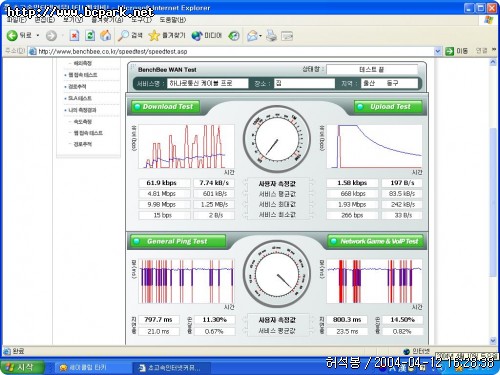The height and width of the screenshot is (375, 500).
Task: Open the History clock icon
Action: (x=234, y=36)
